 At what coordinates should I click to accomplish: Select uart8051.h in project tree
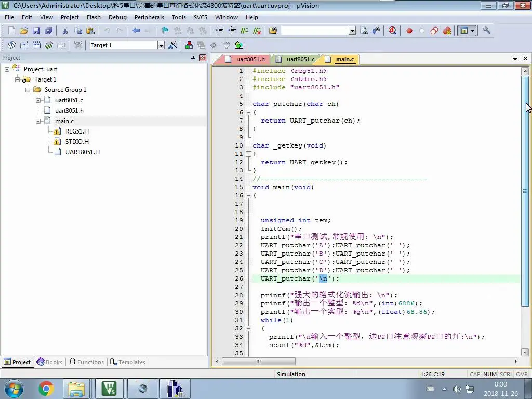(69, 111)
